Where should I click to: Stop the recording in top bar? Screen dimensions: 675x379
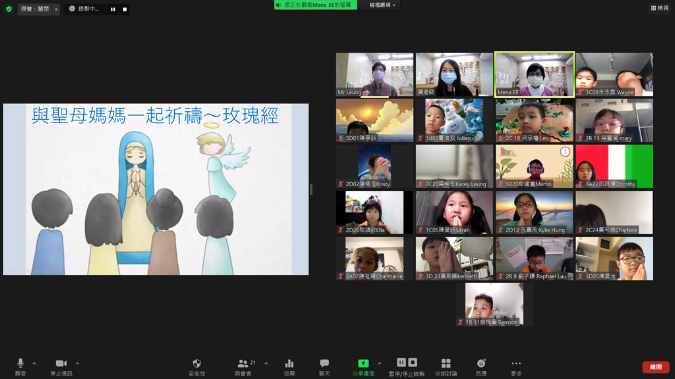click(125, 9)
